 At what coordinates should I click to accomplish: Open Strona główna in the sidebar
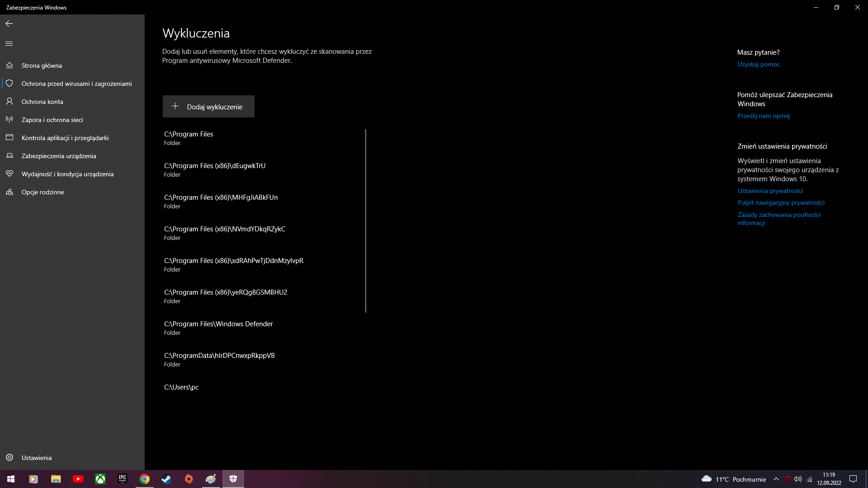pyautogui.click(x=72, y=66)
